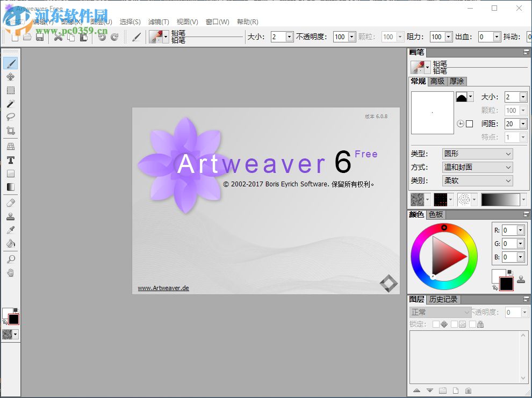Enable the first layer lock checkbox
532x398 pixels.
pyautogui.click(x=436, y=324)
